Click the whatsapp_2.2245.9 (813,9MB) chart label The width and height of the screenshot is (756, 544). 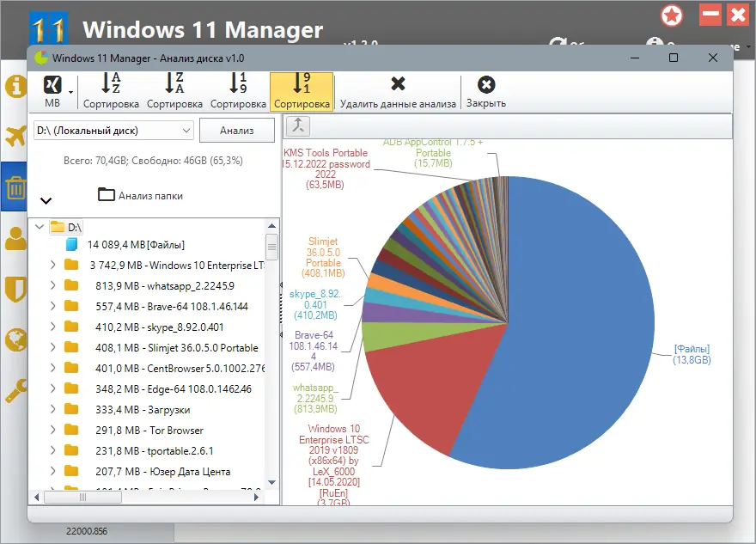315,399
